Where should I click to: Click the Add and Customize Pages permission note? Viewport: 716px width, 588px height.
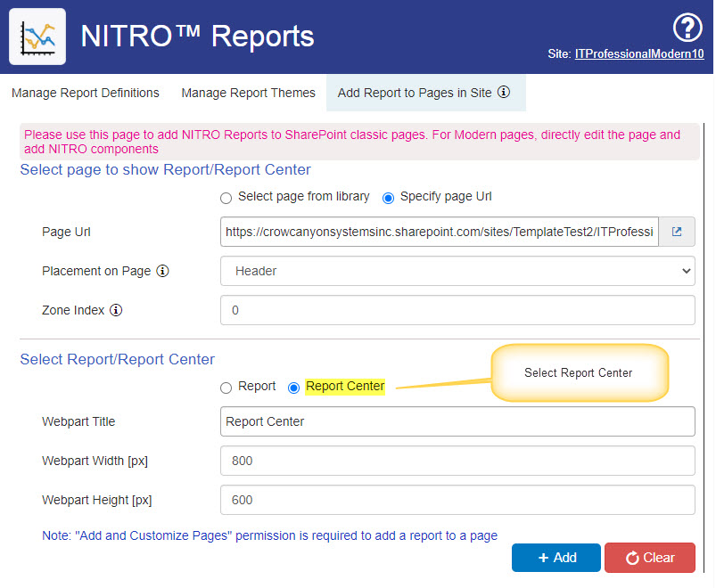click(x=269, y=535)
